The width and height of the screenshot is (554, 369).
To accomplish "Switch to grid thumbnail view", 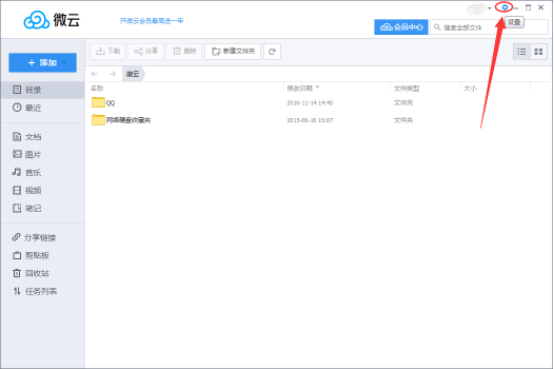I will coord(538,52).
